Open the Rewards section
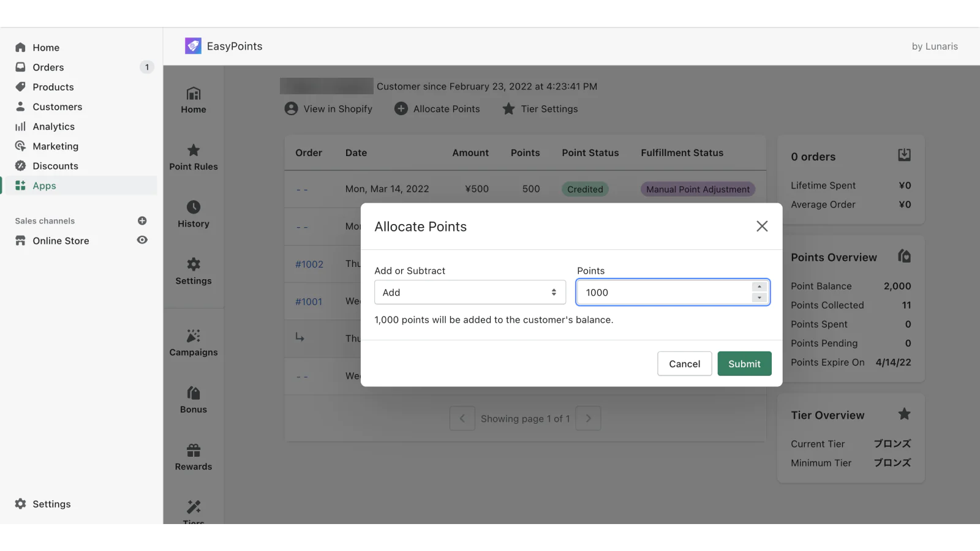The width and height of the screenshot is (980, 551). click(x=193, y=457)
